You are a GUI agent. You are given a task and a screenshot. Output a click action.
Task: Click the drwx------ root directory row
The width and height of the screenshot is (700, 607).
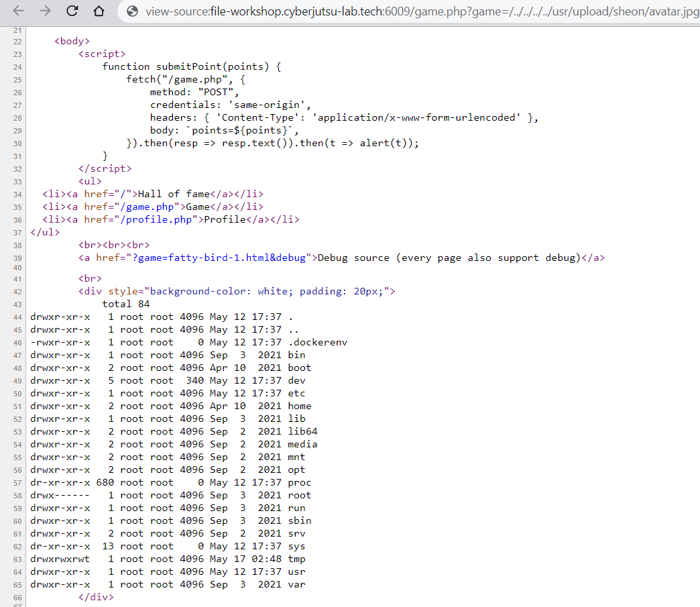coord(170,496)
